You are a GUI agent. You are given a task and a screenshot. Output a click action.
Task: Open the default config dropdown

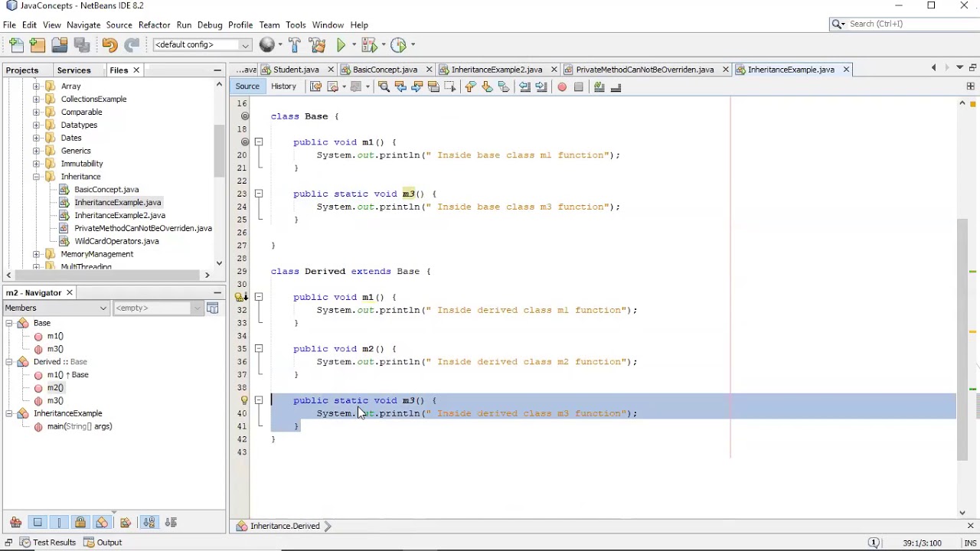point(202,44)
